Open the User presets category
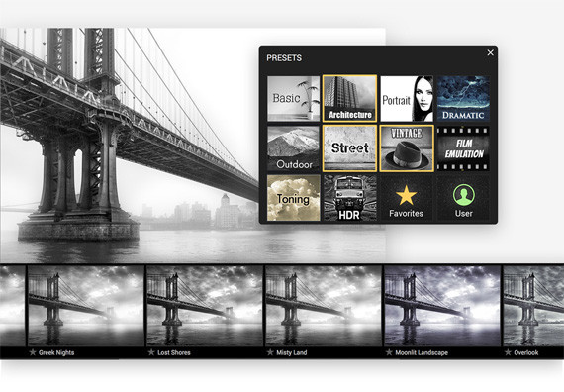Image resolution: width=564 pixels, height=392 pixels. pyautogui.click(x=463, y=198)
